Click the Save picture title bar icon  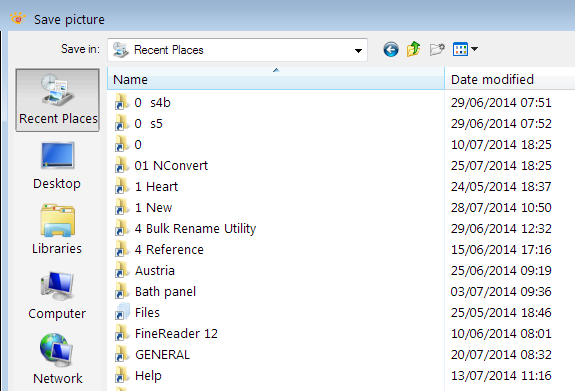(17, 18)
